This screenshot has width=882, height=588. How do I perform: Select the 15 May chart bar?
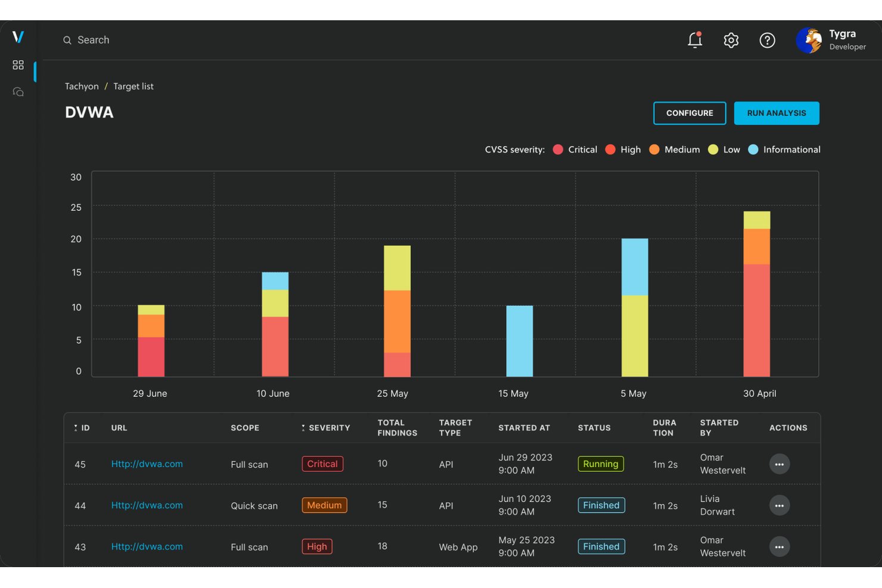(x=520, y=341)
